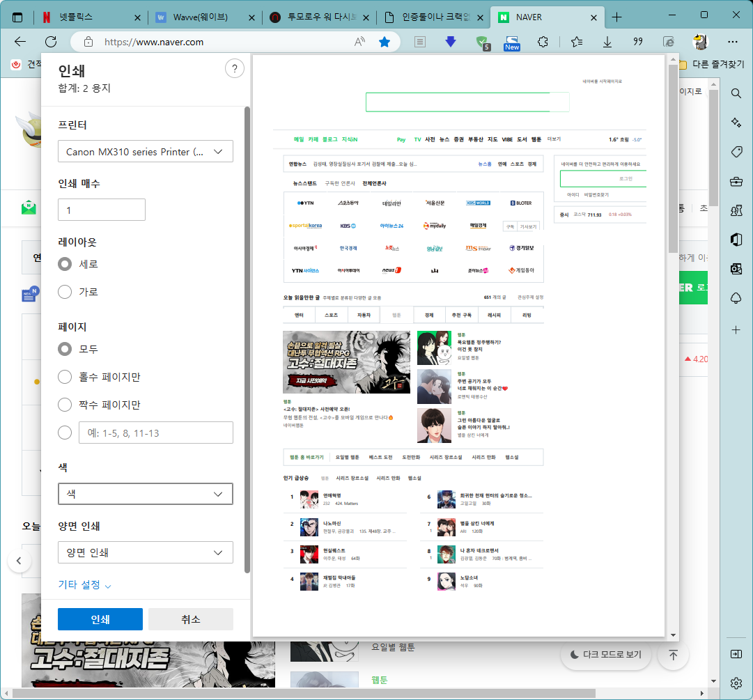The width and height of the screenshot is (753, 700).
Task: Add a sidebar app with plus icon
Action: click(736, 330)
